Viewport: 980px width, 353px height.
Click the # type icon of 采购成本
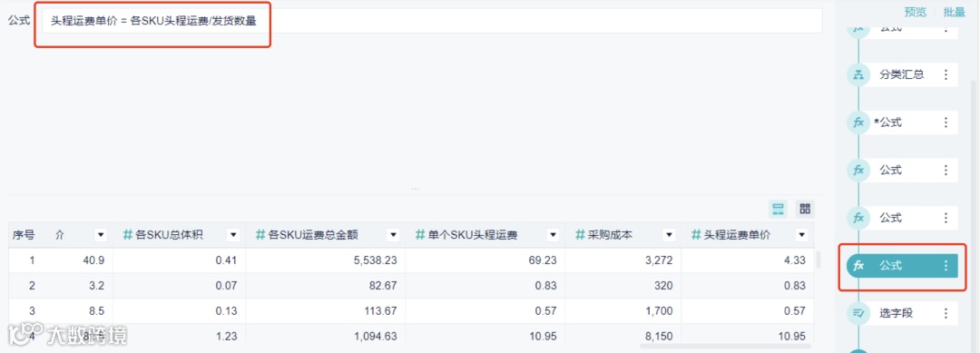(580, 235)
